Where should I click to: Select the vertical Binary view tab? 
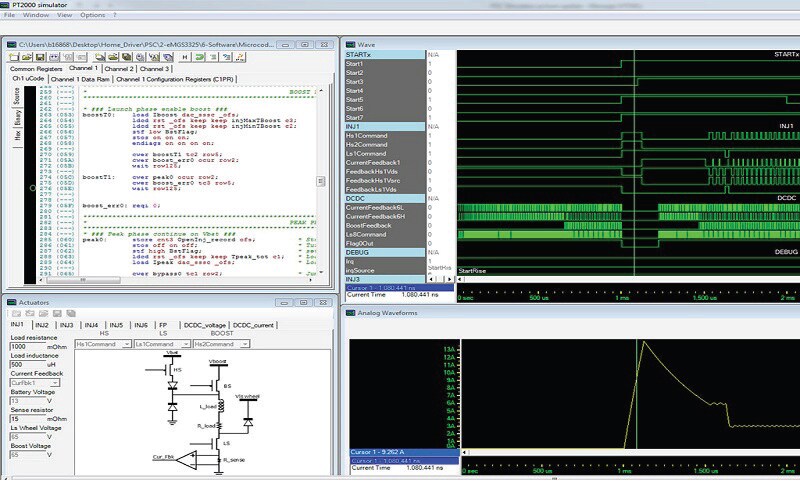(17, 119)
